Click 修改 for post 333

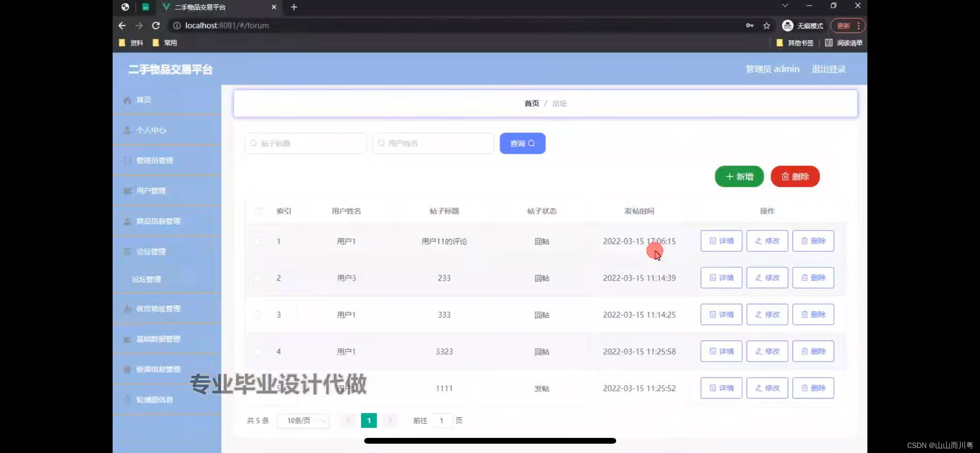click(767, 314)
